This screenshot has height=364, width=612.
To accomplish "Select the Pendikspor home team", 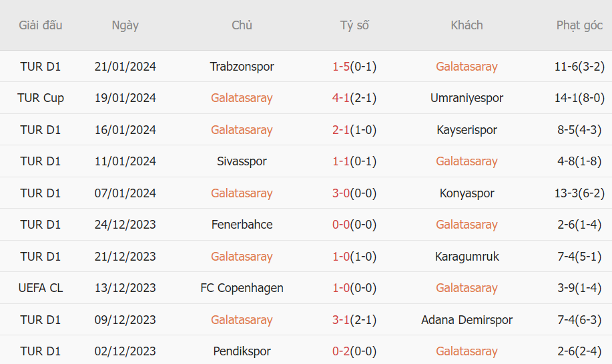I will (x=242, y=351).
